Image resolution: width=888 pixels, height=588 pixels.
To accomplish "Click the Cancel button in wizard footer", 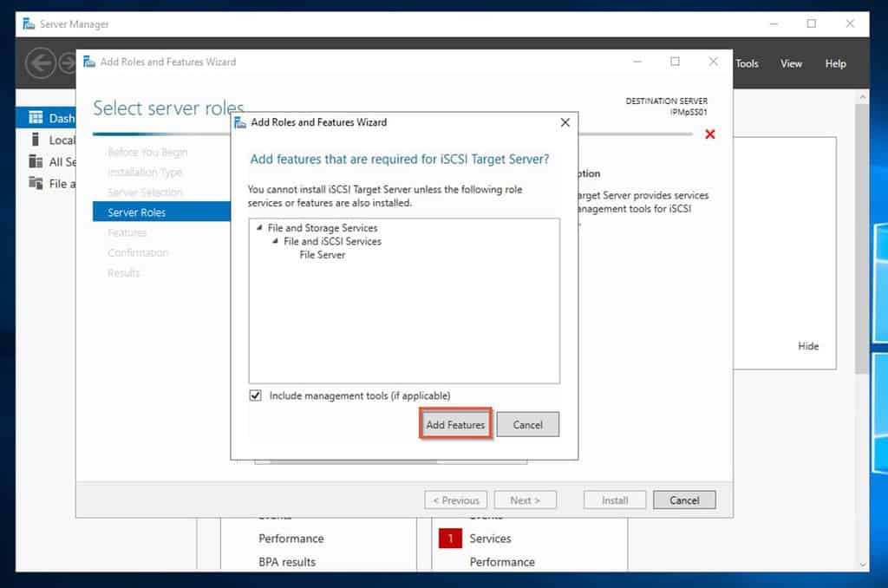I will pos(684,500).
